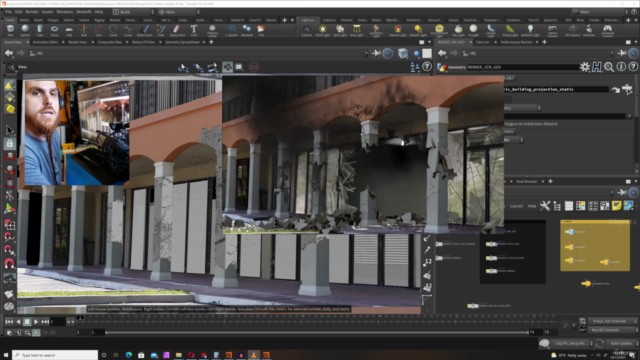This screenshot has width=640, height=360.
Task: Toggle the network editor pin button
Action: point(622,192)
